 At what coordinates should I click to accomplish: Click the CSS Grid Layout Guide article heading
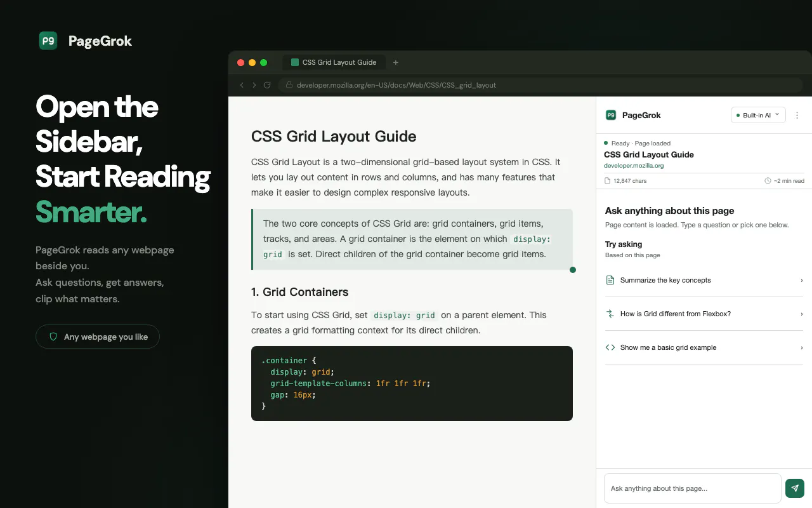tap(334, 137)
